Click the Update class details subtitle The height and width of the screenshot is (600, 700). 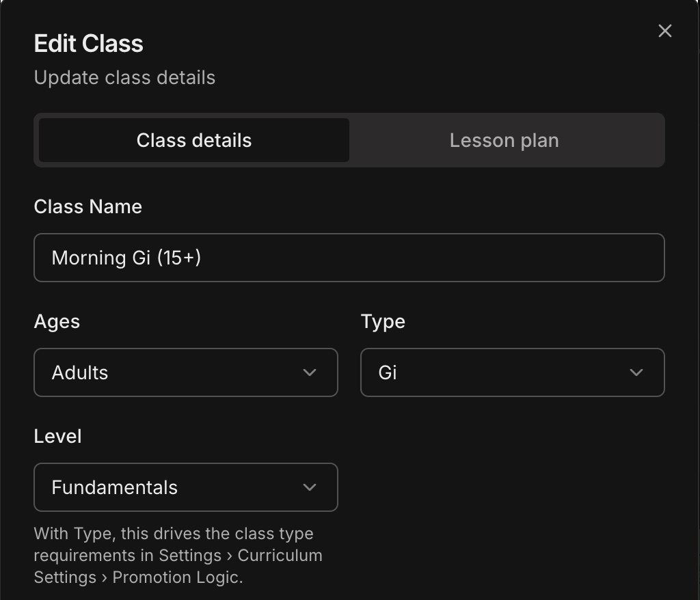point(124,78)
